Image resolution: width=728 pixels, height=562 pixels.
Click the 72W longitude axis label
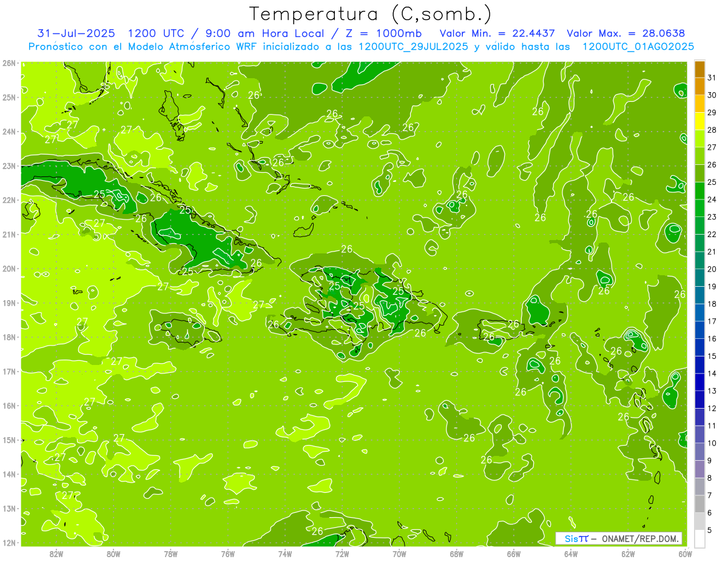coord(342,554)
